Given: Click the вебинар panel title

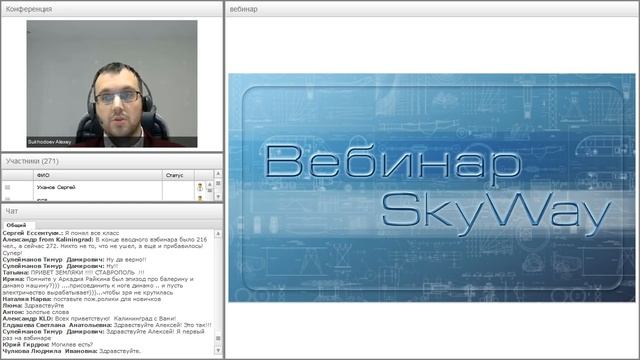Looking at the screenshot, I should (x=243, y=9).
